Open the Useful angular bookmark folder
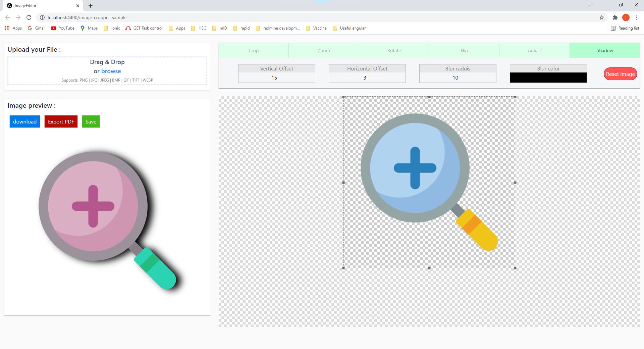This screenshot has width=644, height=349. tap(349, 28)
